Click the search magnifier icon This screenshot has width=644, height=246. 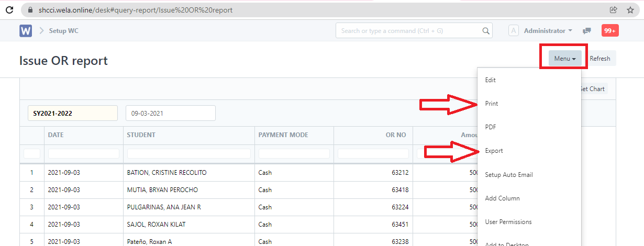(x=486, y=31)
